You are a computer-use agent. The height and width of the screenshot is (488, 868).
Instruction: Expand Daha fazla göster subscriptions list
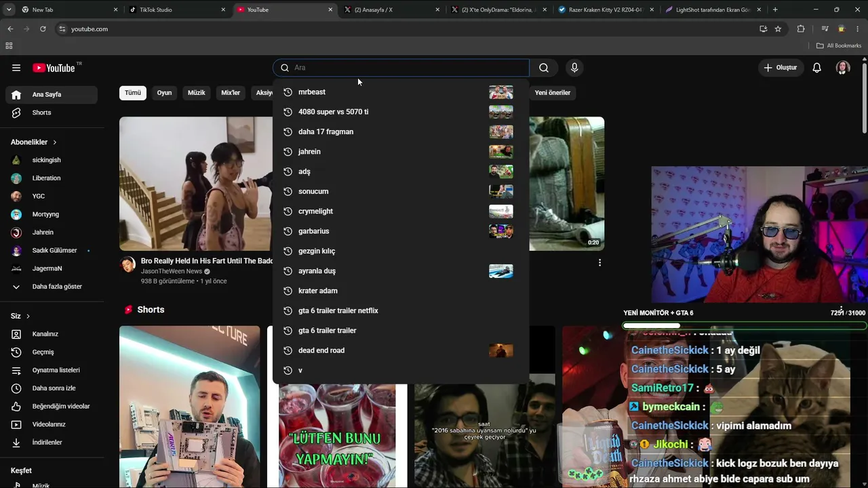point(52,287)
